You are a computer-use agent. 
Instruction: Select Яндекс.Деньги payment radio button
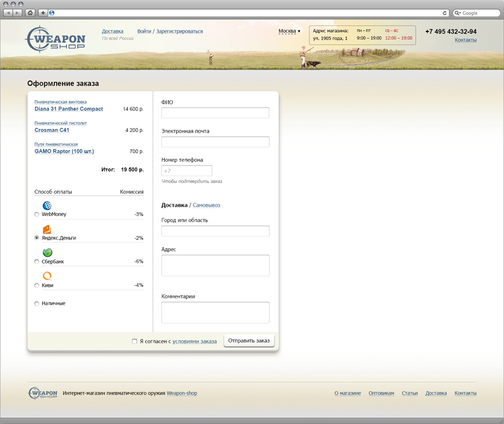[x=37, y=238]
